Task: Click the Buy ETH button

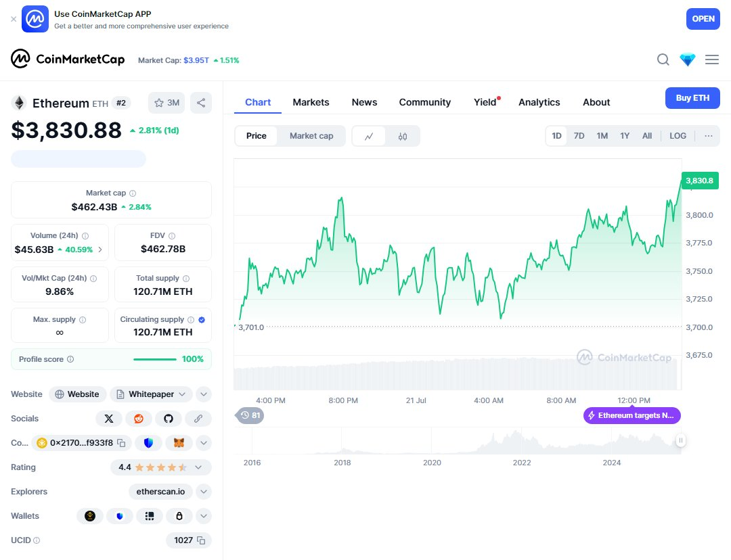Action: [692, 97]
